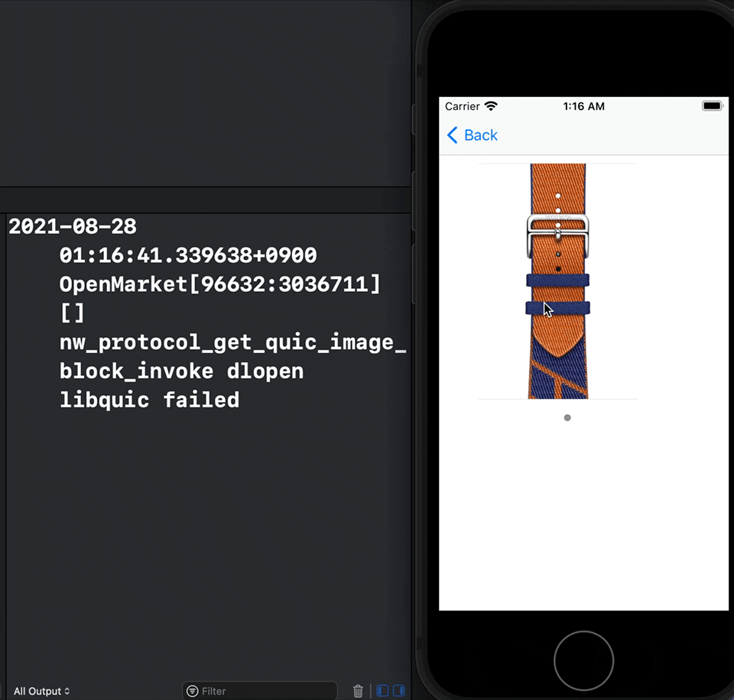Click the 'block_invoke dlopen' log line
Image resolution: width=734 pixels, height=700 pixels.
coord(182,371)
